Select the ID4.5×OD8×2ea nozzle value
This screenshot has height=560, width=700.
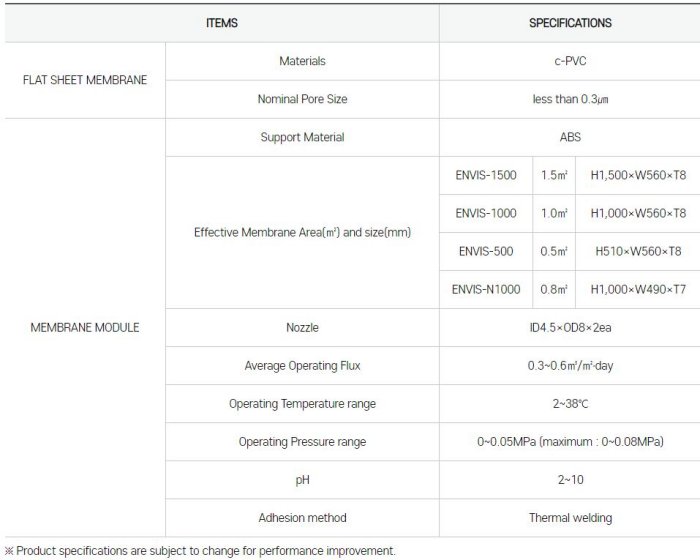pyautogui.click(x=570, y=327)
